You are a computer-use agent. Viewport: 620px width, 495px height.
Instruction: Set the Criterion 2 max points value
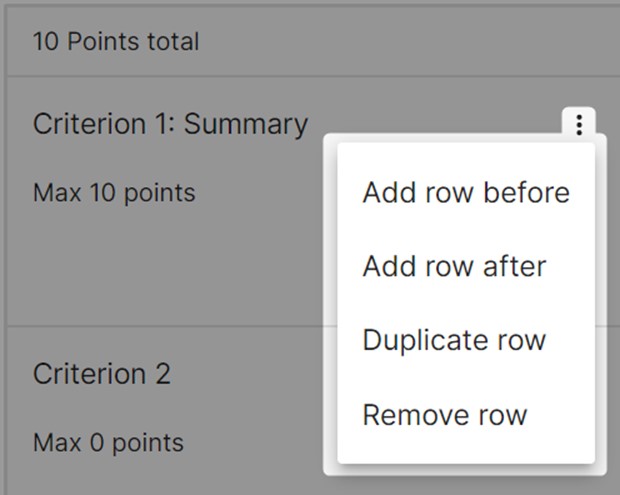coord(108,441)
